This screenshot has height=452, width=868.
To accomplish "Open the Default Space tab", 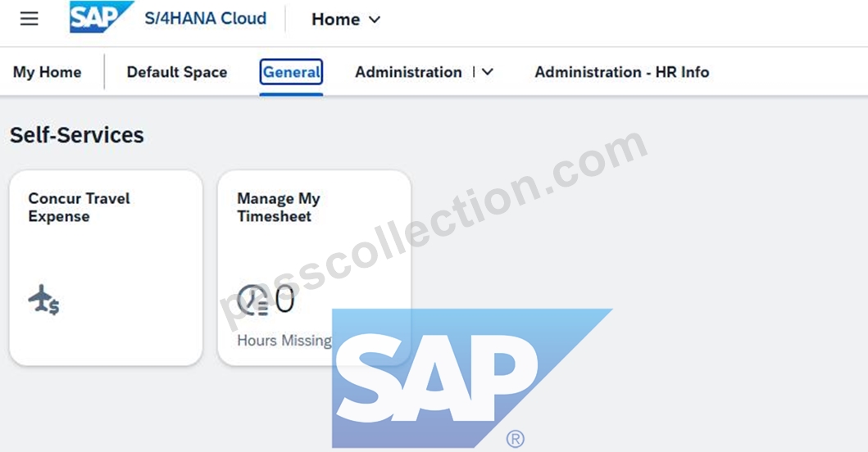I will pos(176,72).
